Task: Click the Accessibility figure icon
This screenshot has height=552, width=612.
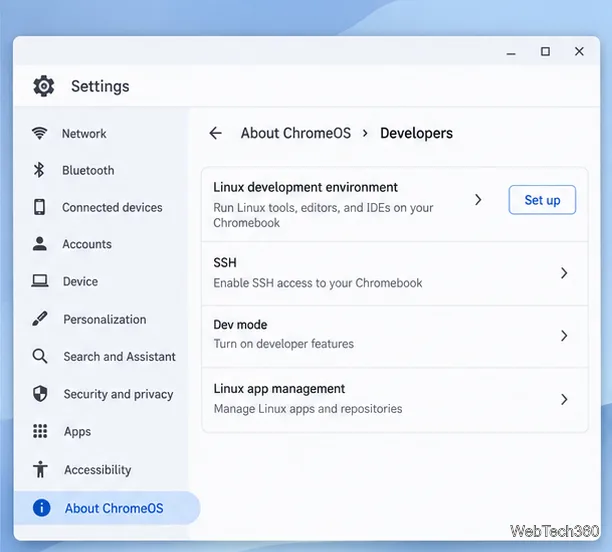Action: [40, 469]
